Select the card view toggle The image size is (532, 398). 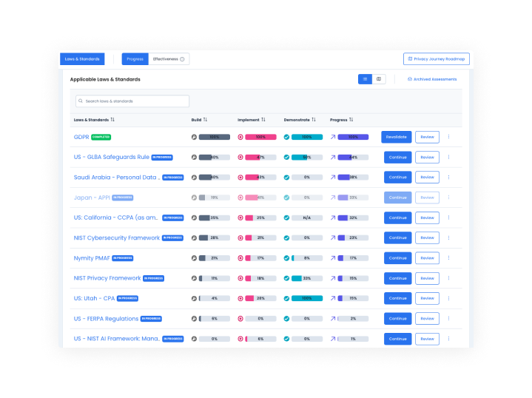tap(379, 79)
